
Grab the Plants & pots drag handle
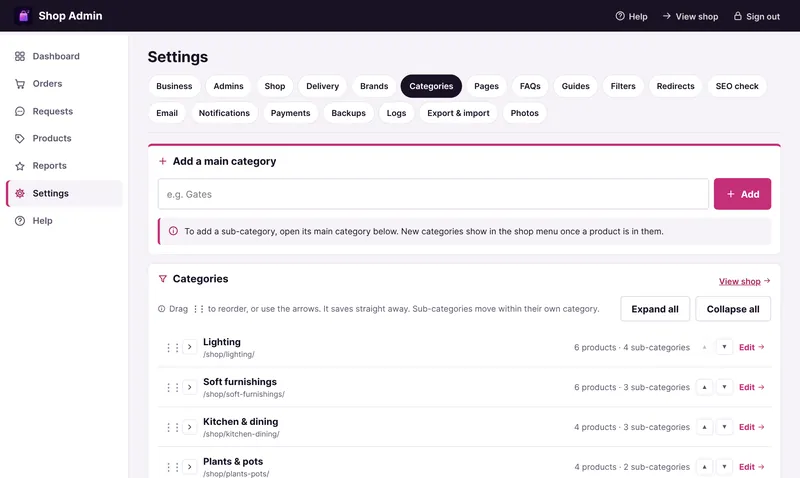pyautogui.click(x=172, y=467)
